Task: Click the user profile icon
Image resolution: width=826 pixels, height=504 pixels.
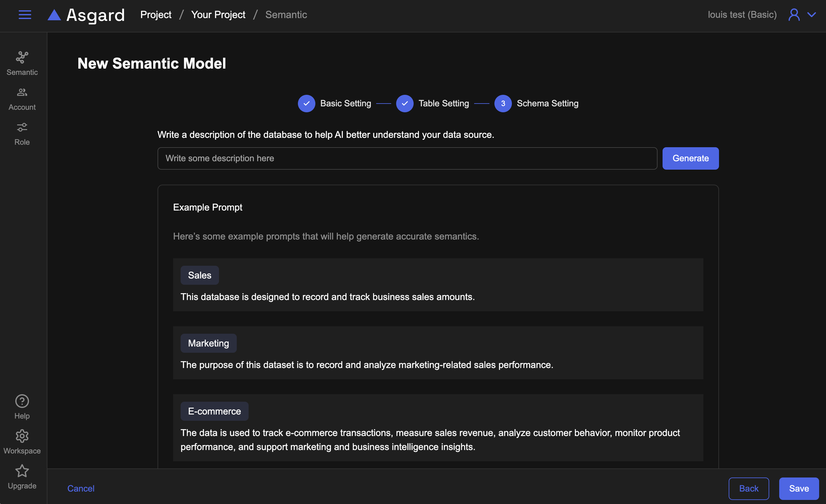Action: pyautogui.click(x=794, y=15)
